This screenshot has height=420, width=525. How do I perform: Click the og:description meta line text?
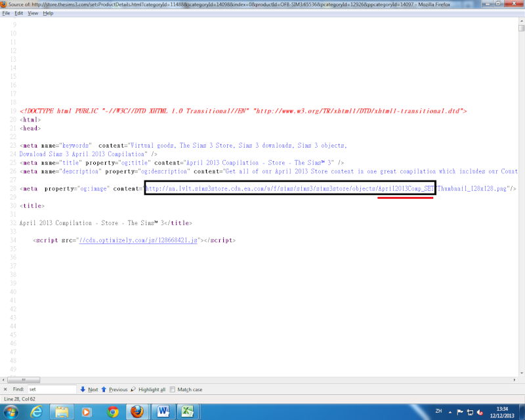click(x=268, y=171)
